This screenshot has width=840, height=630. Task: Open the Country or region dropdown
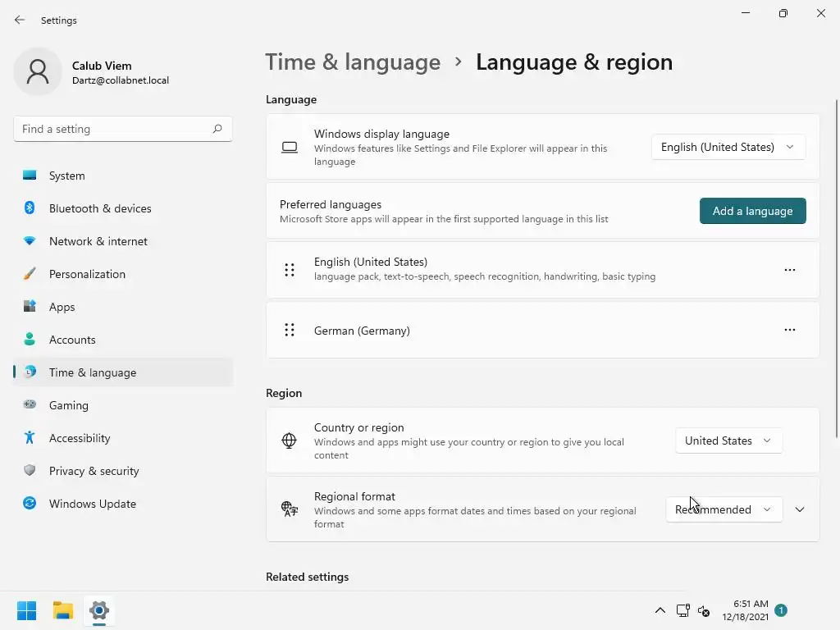(728, 441)
